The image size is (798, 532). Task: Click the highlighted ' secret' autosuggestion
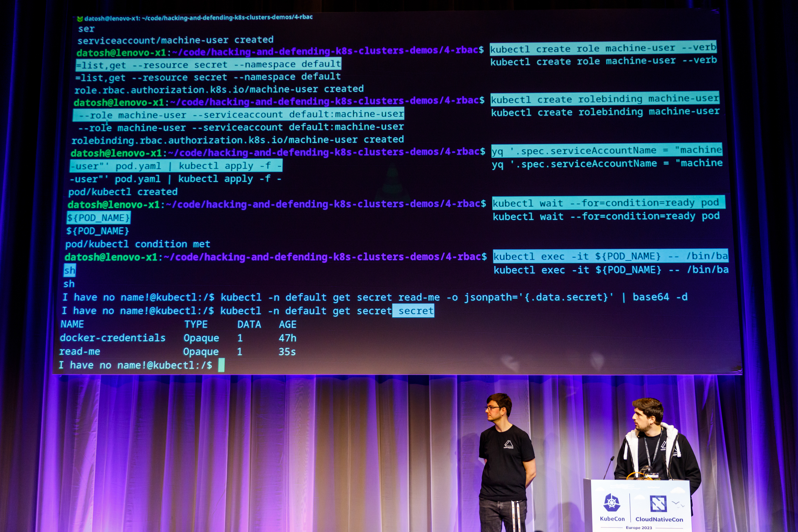pyautogui.click(x=413, y=311)
